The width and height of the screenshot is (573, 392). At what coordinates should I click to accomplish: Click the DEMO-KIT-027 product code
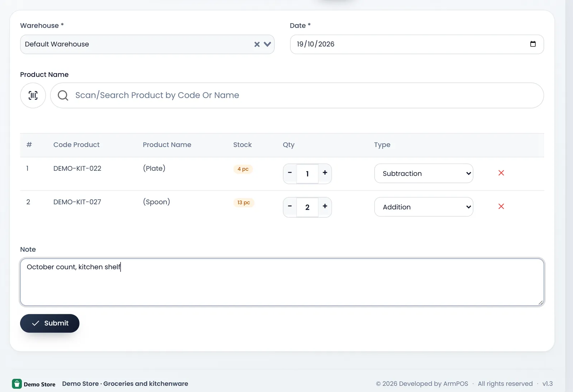[x=77, y=202]
